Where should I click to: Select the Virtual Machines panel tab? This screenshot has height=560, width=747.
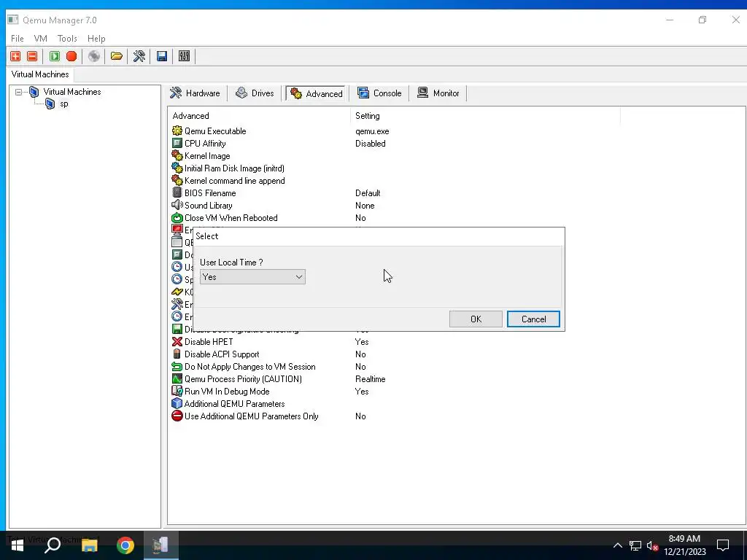pos(40,74)
